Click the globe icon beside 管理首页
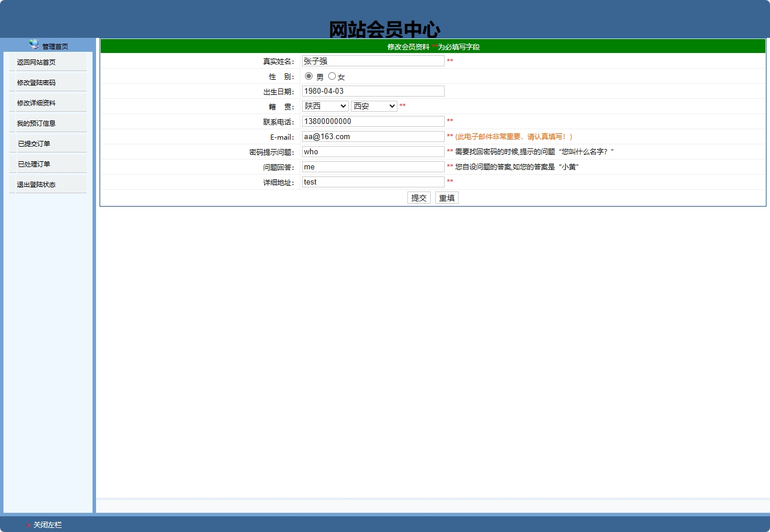This screenshot has width=770, height=532. click(33, 45)
